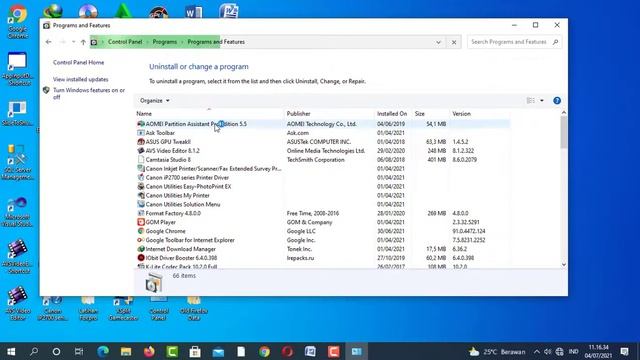Open File Explorer from the taskbar
The width and height of the screenshot is (640, 360).
(x=126, y=351)
